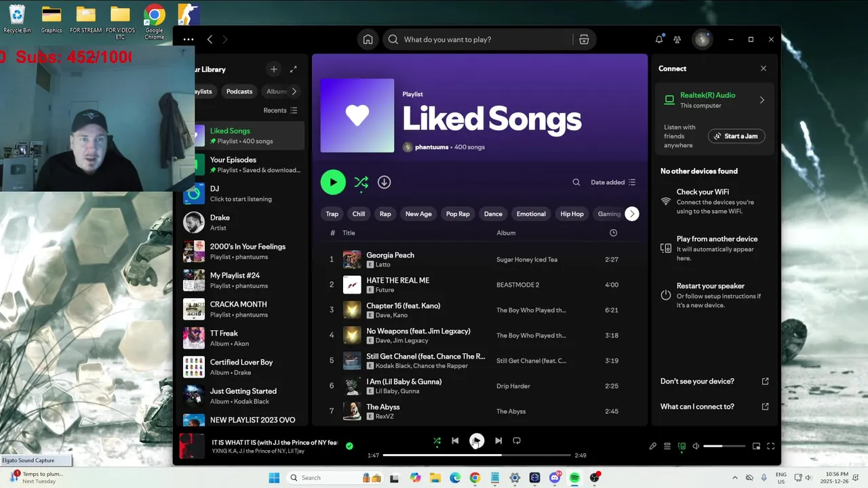The height and width of the screenshot is (488, 868).
Task: Show hidden system tray icons
Action: pos(735,478)
